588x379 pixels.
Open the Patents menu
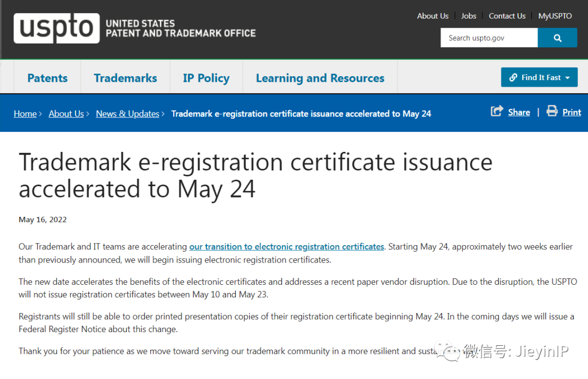click(47, 78)
